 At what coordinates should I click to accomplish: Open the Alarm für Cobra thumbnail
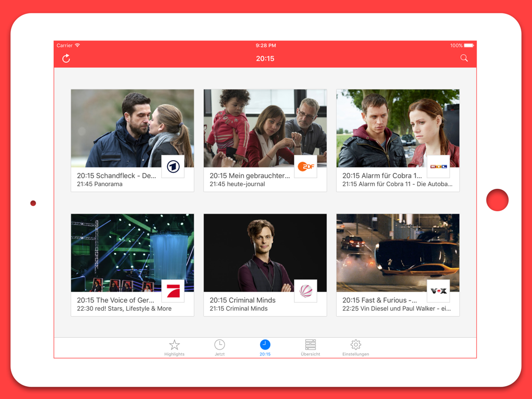[397, 128]
